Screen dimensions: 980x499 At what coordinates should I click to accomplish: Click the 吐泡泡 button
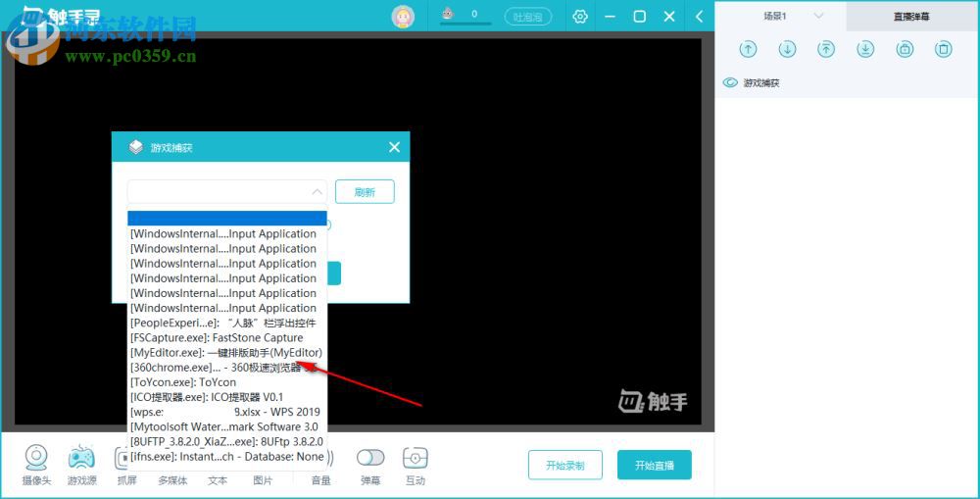pos(527,17)
